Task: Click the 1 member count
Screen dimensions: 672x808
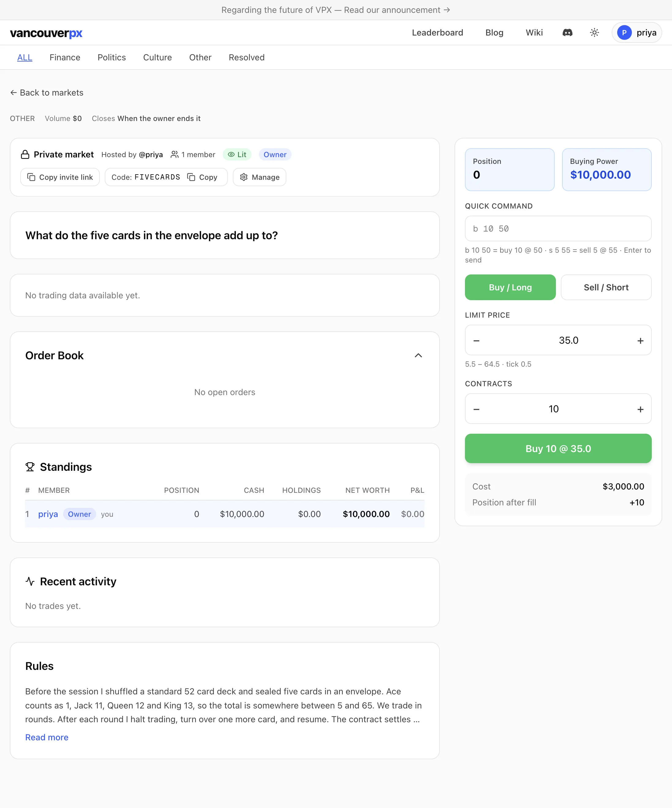Action: tap(193, 155)
